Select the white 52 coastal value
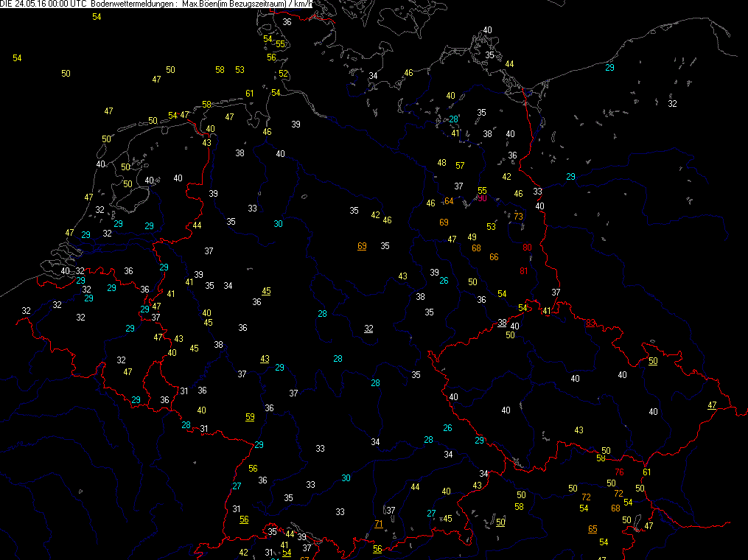The image size is (748, 560). point(284,74)
